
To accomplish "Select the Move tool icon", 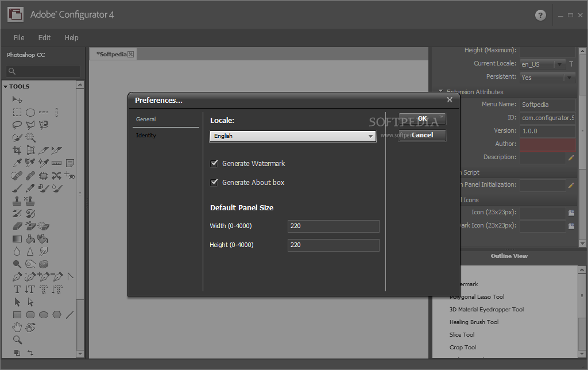I will (17, 99).
